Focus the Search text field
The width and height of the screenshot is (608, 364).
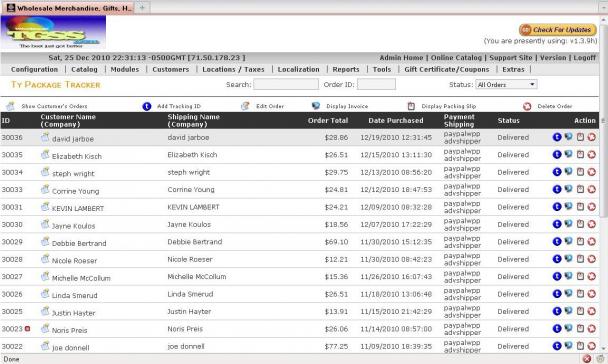pos(286,84)
